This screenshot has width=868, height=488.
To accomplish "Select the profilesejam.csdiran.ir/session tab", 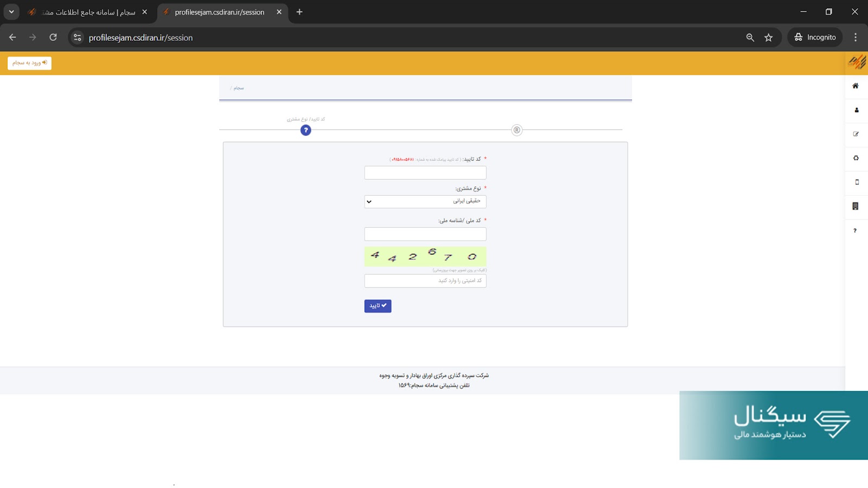I will (x=219, y=12).
